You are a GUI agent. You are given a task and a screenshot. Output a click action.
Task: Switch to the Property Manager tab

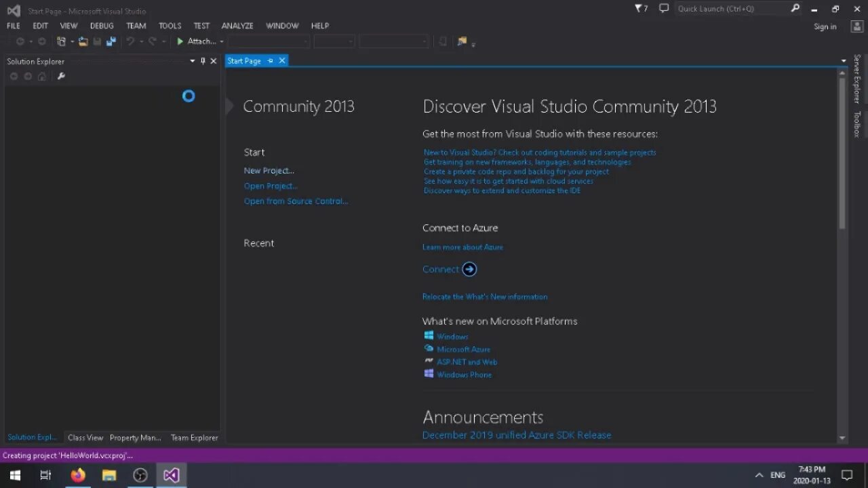136,438
